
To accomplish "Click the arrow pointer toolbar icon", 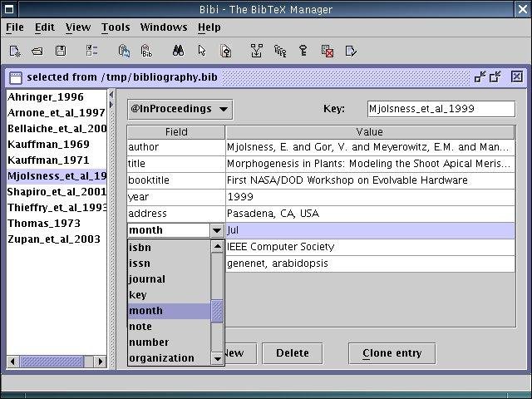I will [202, 51].
